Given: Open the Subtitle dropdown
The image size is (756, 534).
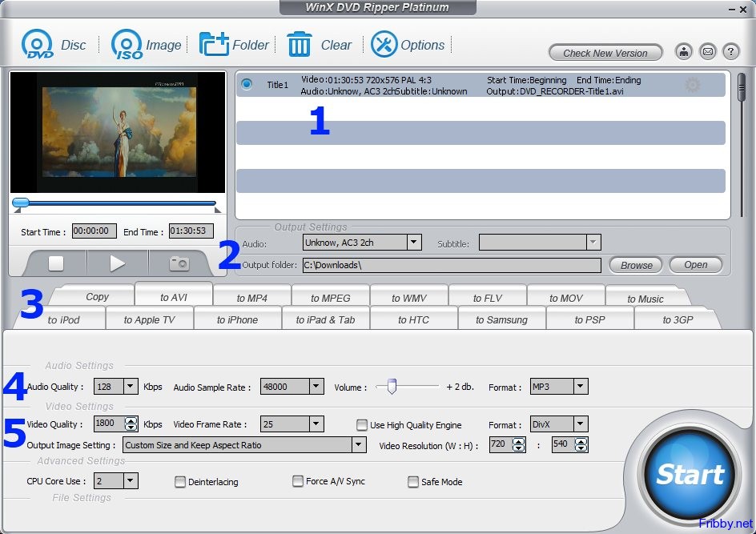Looking at the screenshot, I should coord(593,242).
